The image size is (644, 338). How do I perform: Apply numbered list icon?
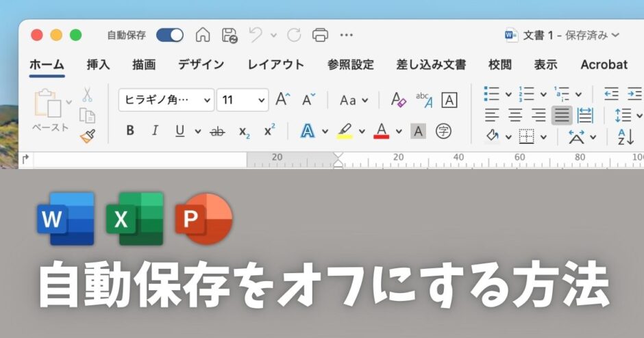[x=526, y=94]
